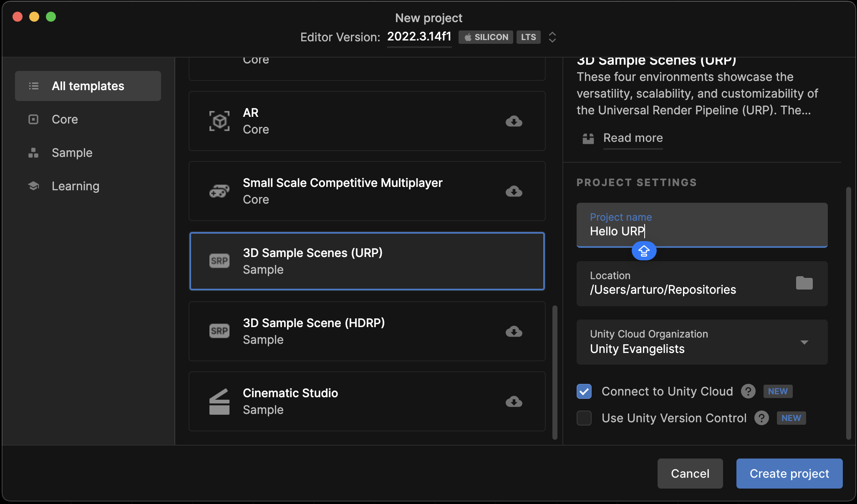The width and height of the screenshot is (857, 504).
Task: Click Cinematic Studio download cloud icon
Action: (514, 402)
